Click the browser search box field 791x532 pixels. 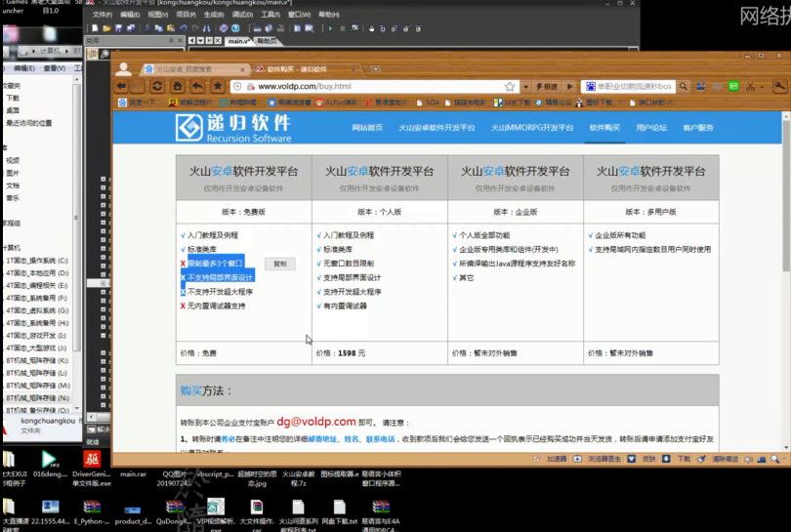point(640,86)
